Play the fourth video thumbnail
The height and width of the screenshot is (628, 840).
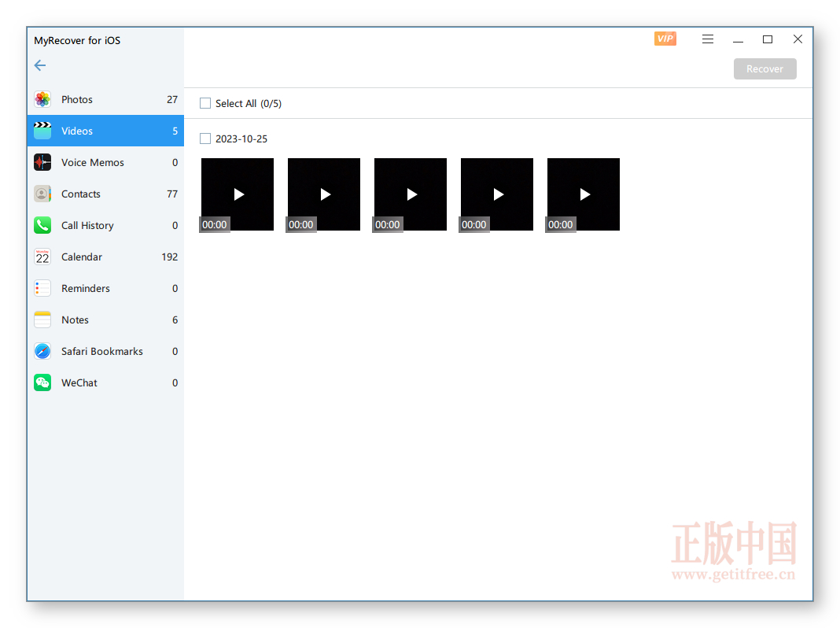coord(497,194)
